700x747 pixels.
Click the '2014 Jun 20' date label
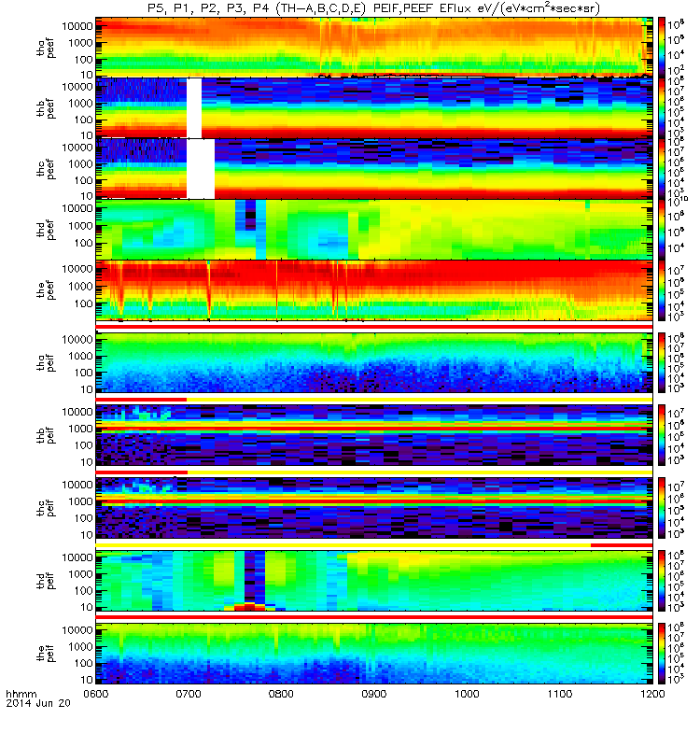38,703
